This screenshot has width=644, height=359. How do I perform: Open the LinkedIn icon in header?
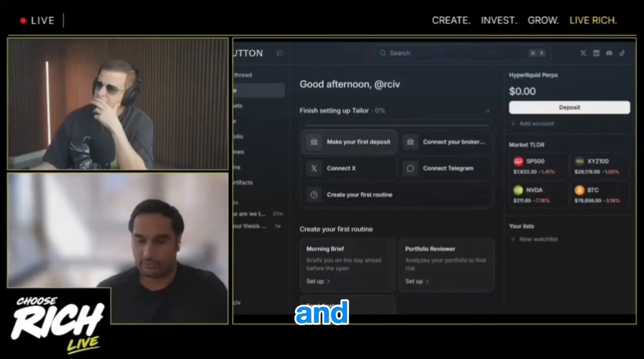point(596,53)
